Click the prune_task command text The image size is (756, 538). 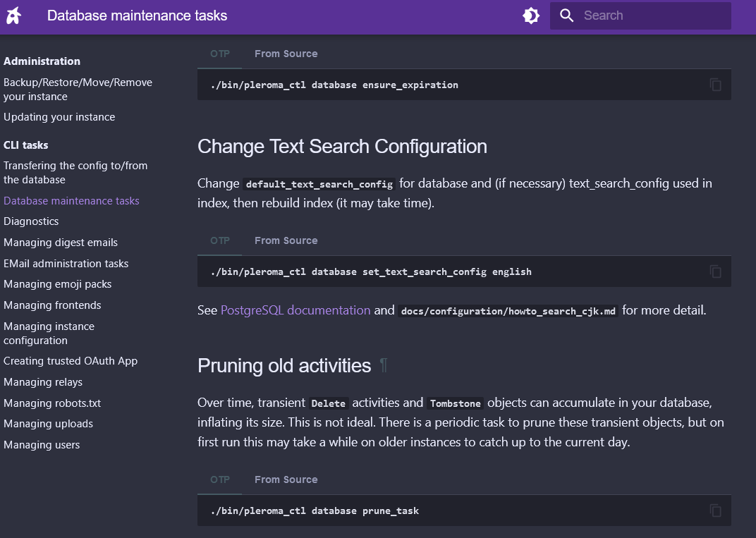coord(315,511)
